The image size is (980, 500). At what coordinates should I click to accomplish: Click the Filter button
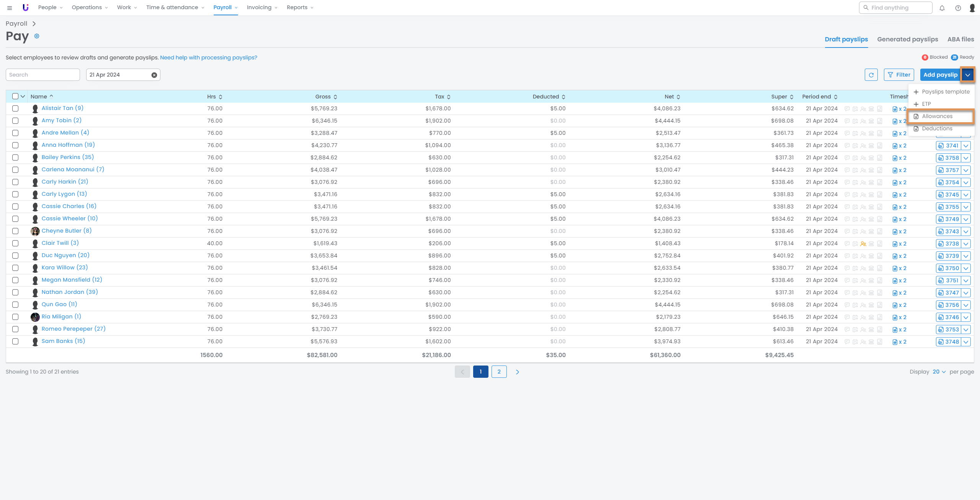[x=898, y=75]
